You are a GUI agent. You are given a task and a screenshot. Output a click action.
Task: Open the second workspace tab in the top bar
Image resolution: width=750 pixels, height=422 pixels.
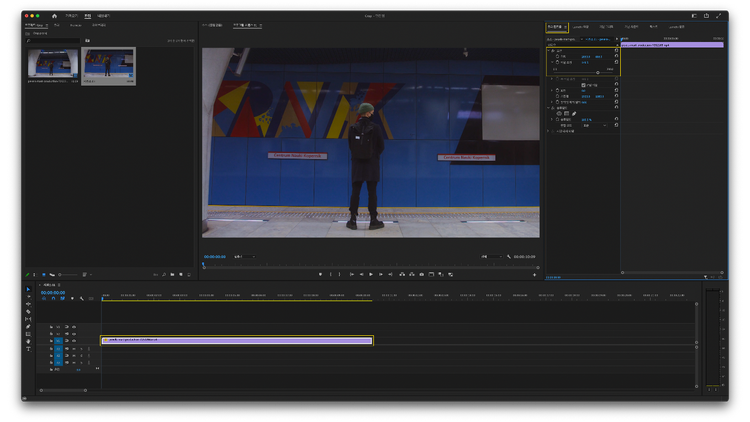click(x=87, y=16)
